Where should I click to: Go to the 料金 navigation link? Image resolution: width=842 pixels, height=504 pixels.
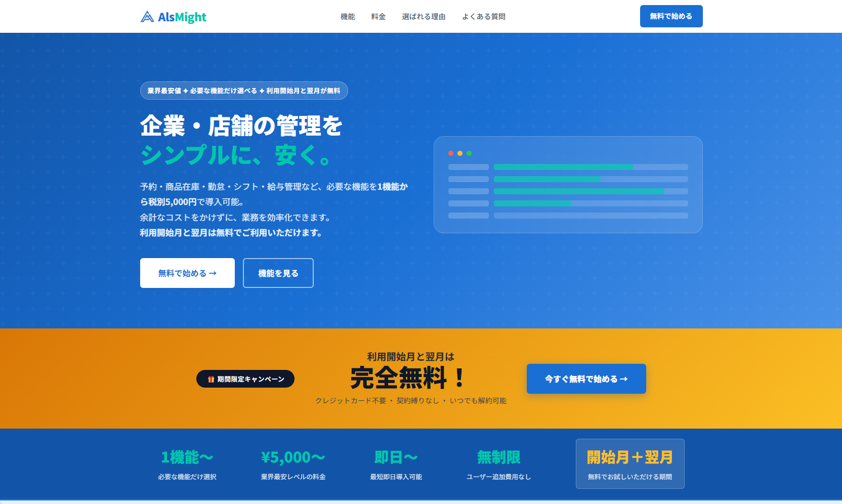(x=378, y=17)
